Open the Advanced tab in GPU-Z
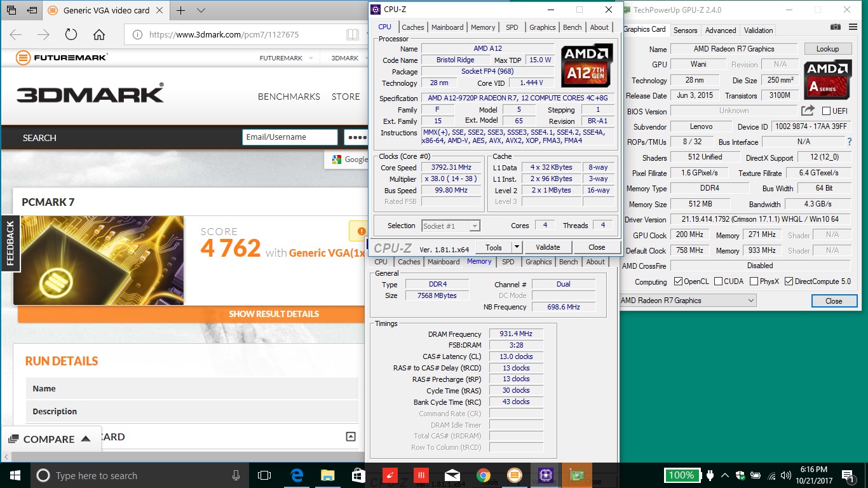The width and height of the screenshot is (868, 488). click(x=721, y=30)
